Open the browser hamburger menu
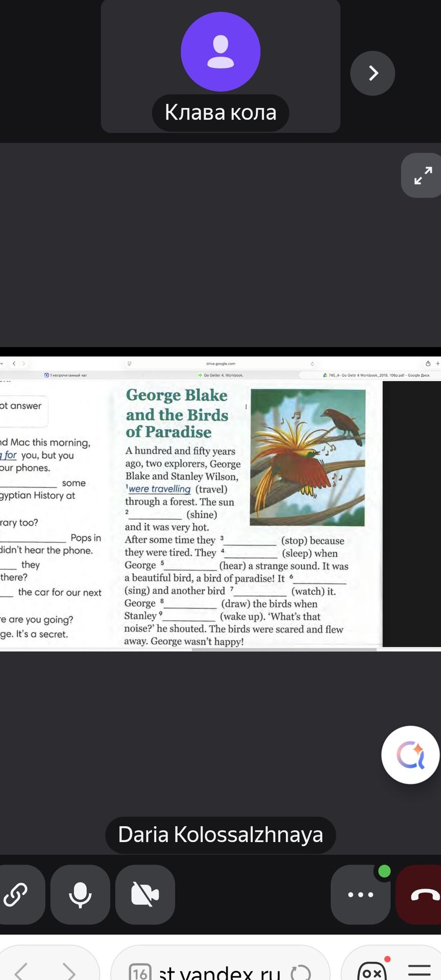 tap(420, 970)
